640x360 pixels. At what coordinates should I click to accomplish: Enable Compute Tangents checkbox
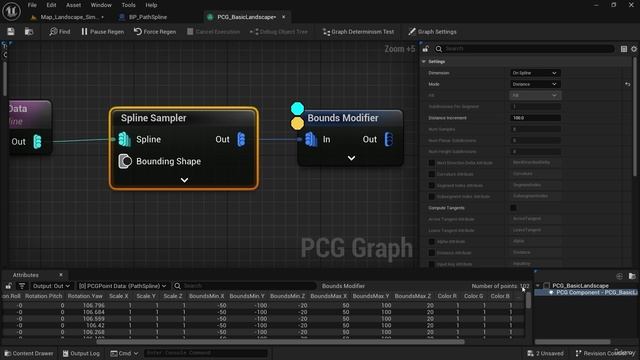pos(513,208)
